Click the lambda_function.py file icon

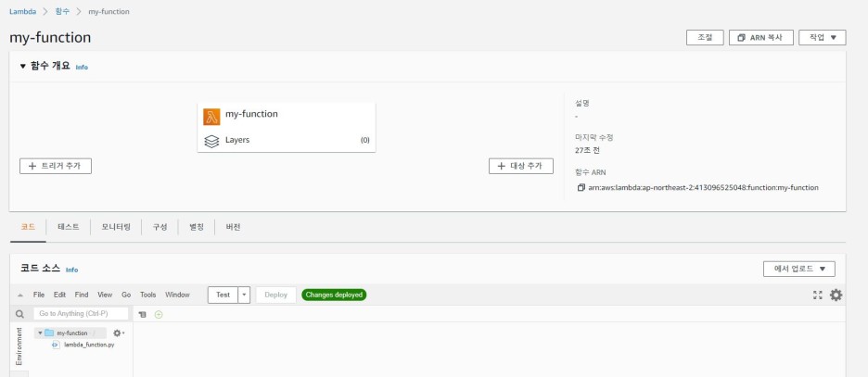click(56, 345)
